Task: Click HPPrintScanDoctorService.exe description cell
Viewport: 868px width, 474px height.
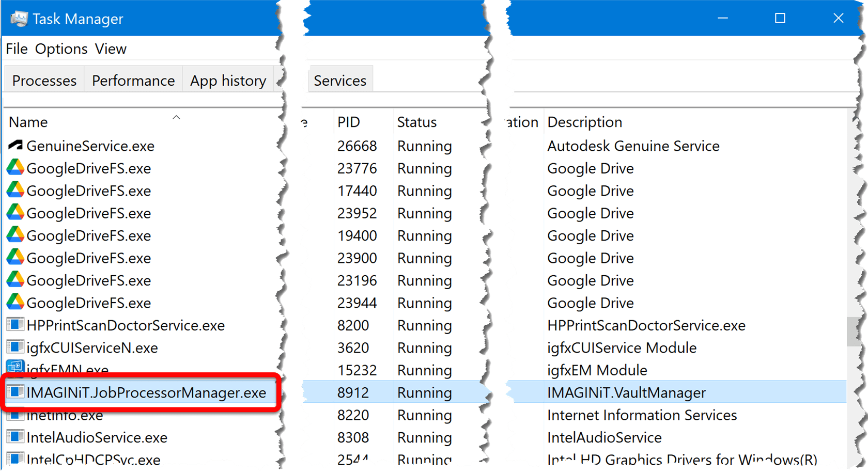Action: (x=646, y=325)
